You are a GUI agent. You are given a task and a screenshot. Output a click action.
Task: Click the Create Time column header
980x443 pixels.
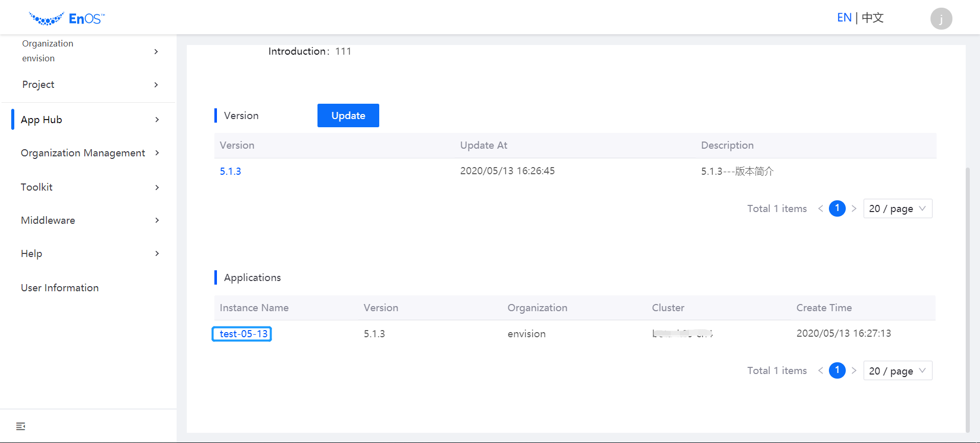[x=824, y=308]
